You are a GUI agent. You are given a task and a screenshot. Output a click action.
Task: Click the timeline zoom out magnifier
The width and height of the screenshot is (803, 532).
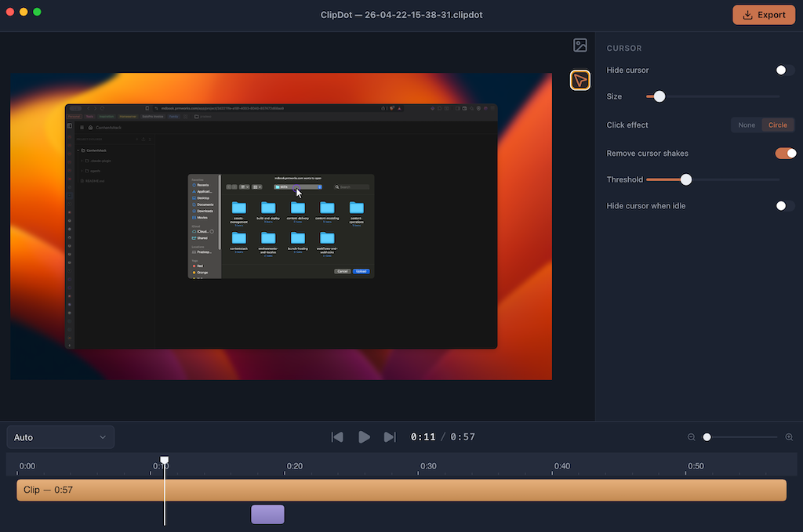pos(692,437)
